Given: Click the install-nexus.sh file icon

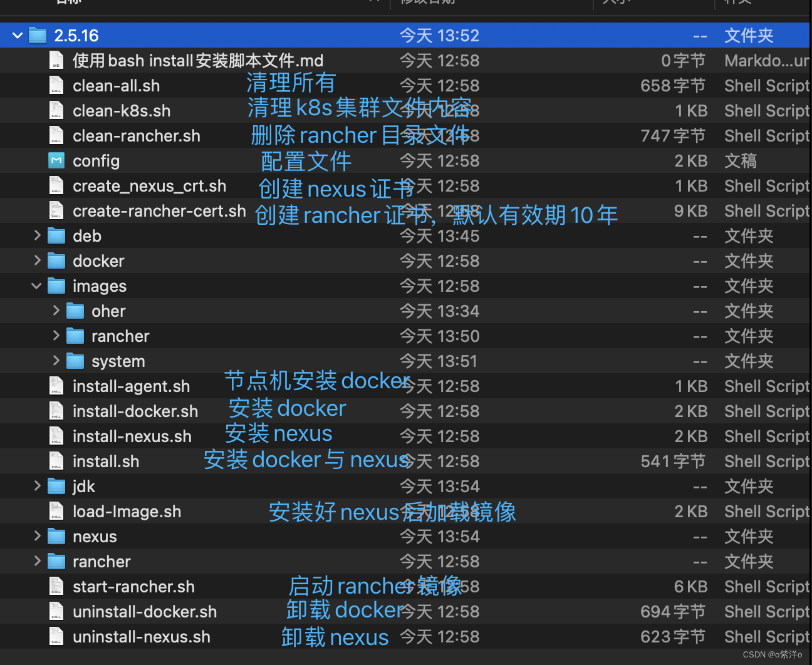Looking at the screenshot, I should pyautogui.click(x=56, y=436).
